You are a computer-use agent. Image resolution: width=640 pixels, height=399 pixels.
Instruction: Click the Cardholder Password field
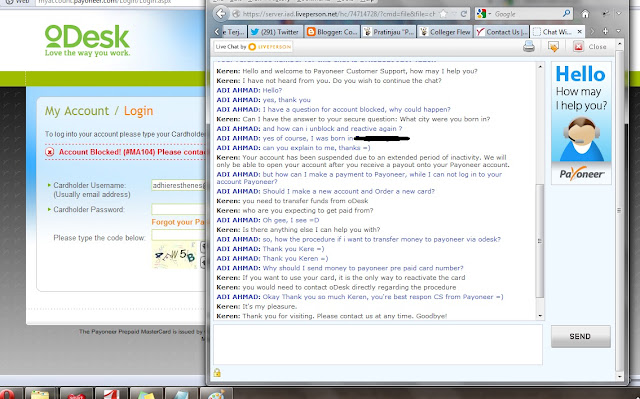click(178, 209)
